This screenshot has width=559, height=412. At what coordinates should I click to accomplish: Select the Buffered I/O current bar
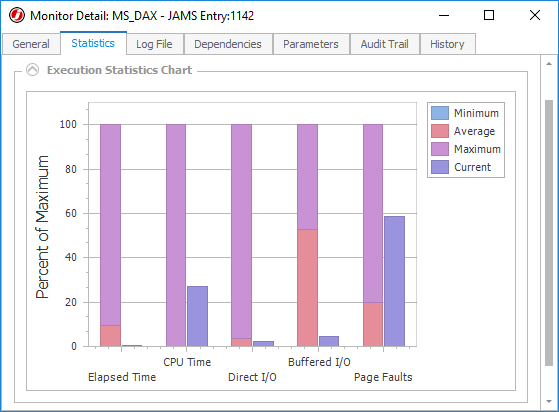click(329, 341)
